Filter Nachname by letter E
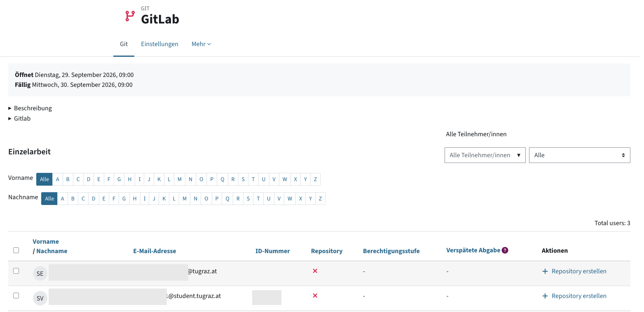Viewport: 644px width, 312px height. click(103, 198)
